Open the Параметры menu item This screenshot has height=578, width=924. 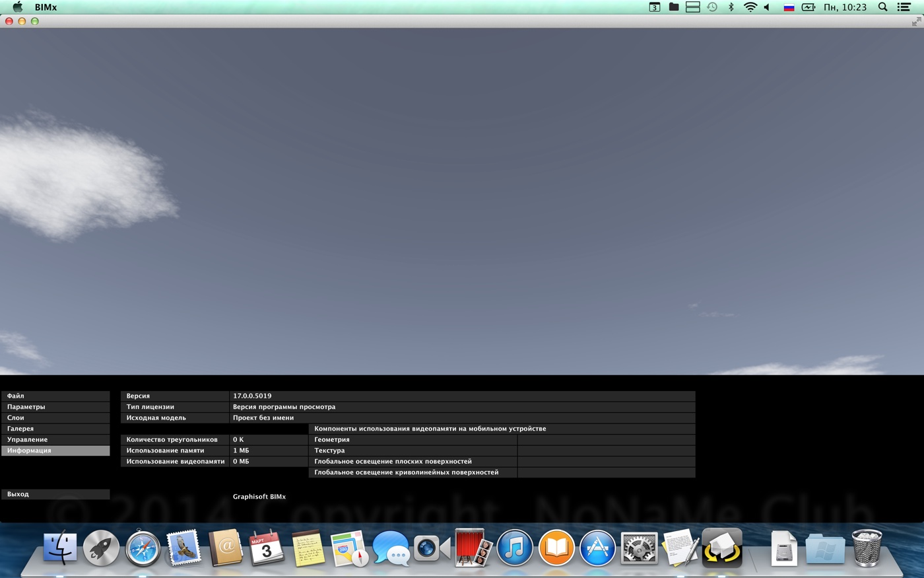point(55,407)
